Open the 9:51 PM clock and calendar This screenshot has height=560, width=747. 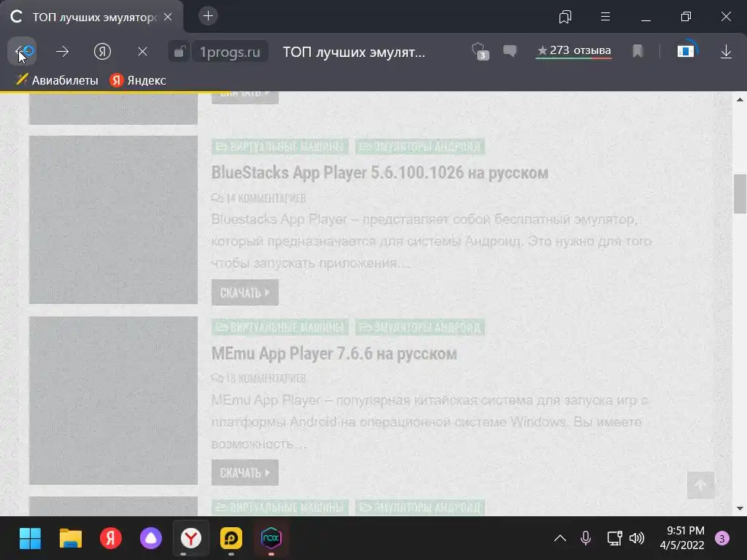pos(682,538)
